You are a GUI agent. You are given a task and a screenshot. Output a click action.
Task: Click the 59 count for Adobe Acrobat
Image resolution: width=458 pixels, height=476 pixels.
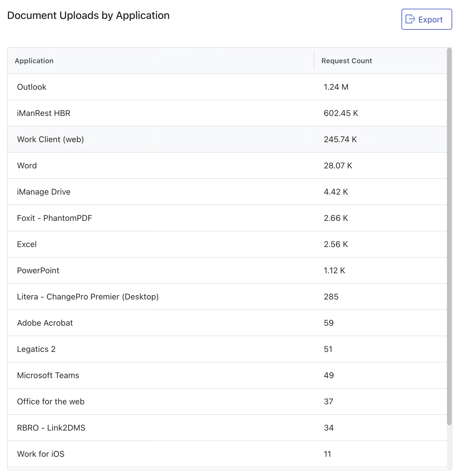tap(329, 323)
